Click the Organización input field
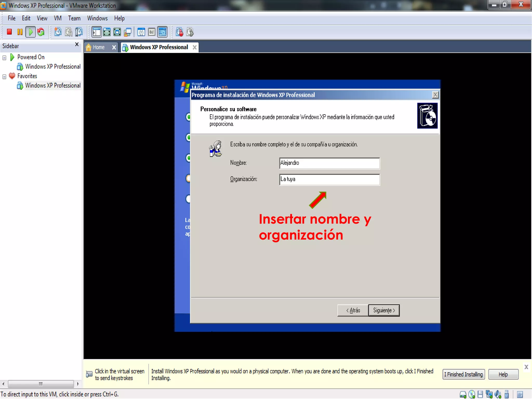This screenshot has height=399, width=532. [x=329, y=179]
